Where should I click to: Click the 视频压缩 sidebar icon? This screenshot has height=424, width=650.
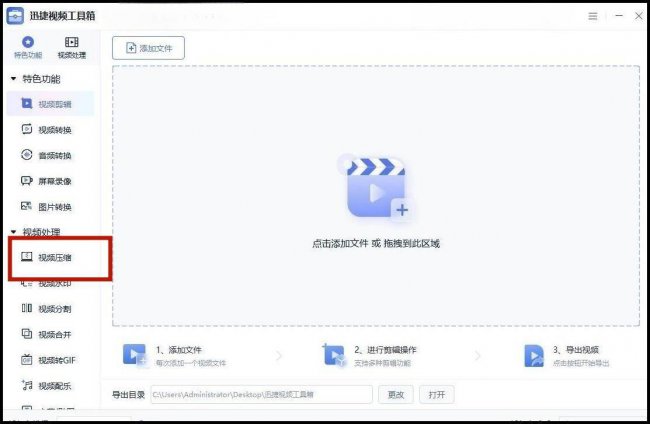click(27, 257)
